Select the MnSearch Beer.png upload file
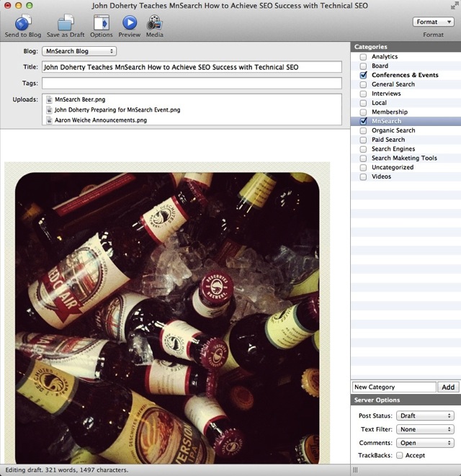Screen dimensions: 461x476 [78, 99]
